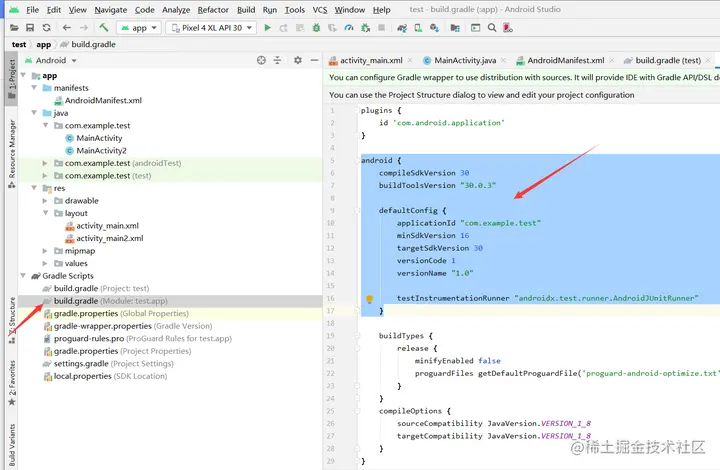Viewport: 720px width, 470px height.
Task: Click the app breadcrumb in navigation bar
Action: pos(44,44)
